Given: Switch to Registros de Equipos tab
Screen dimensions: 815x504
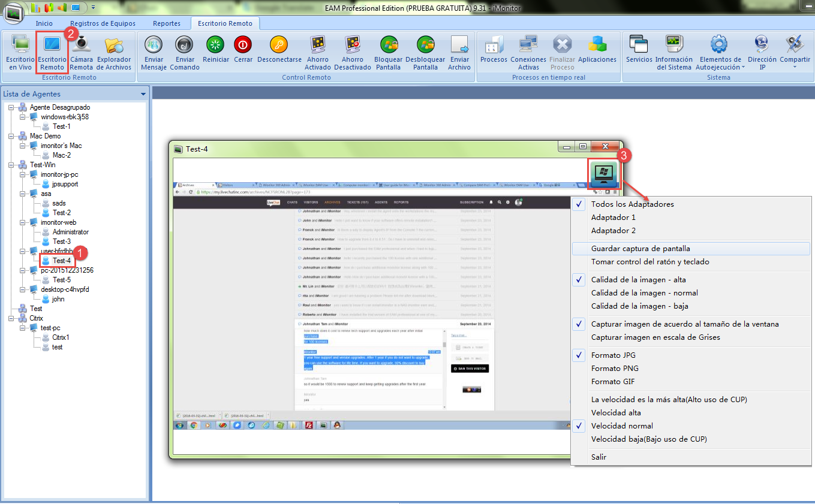Looking at the screenshot, I should pos(103,23).
